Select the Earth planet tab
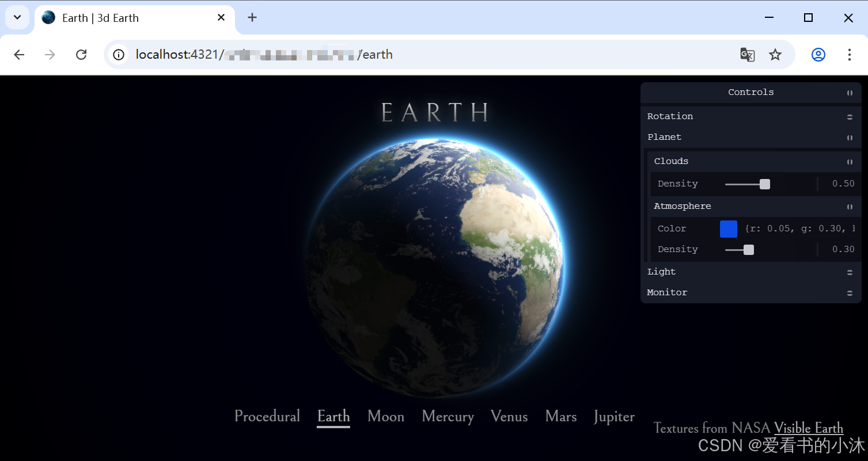 click(x=333, y=417)
